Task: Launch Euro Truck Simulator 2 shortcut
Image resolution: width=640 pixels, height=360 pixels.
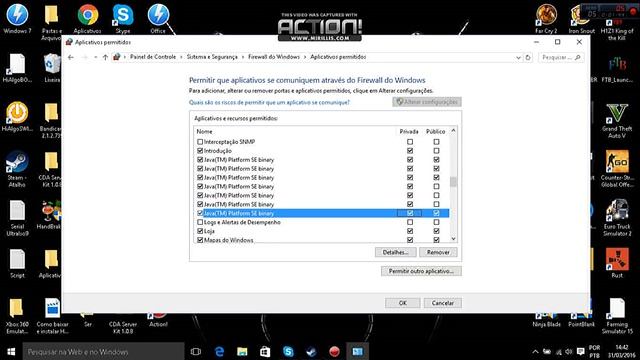Action: (617, 218)
